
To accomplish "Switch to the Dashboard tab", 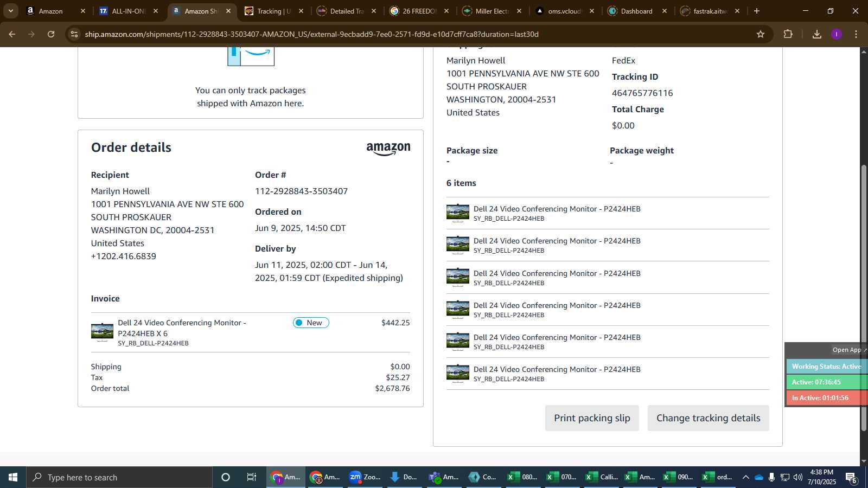I will 637,11.
